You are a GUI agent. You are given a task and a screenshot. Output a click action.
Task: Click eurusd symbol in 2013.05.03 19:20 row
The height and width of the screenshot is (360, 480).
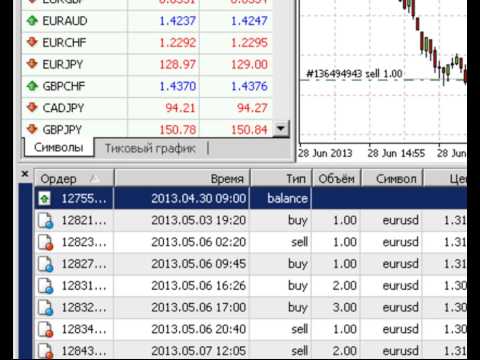[x=400, y=220]
